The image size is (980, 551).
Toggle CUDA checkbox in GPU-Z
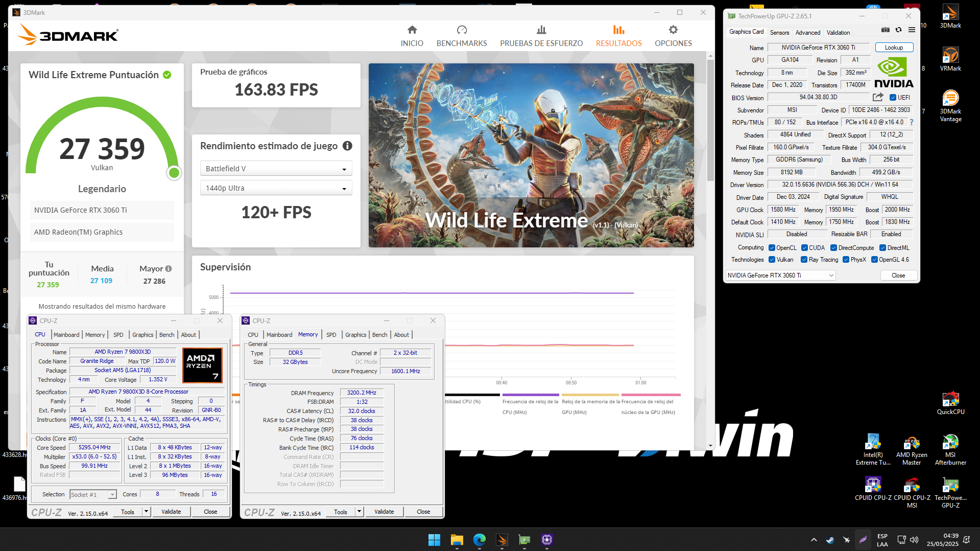click(x=804, y=248)
